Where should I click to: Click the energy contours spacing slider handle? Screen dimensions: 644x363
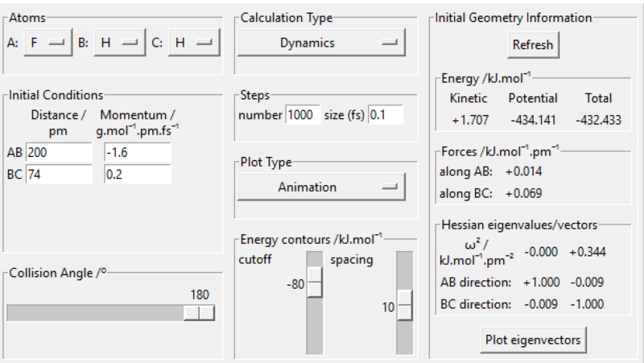(404, 306)
